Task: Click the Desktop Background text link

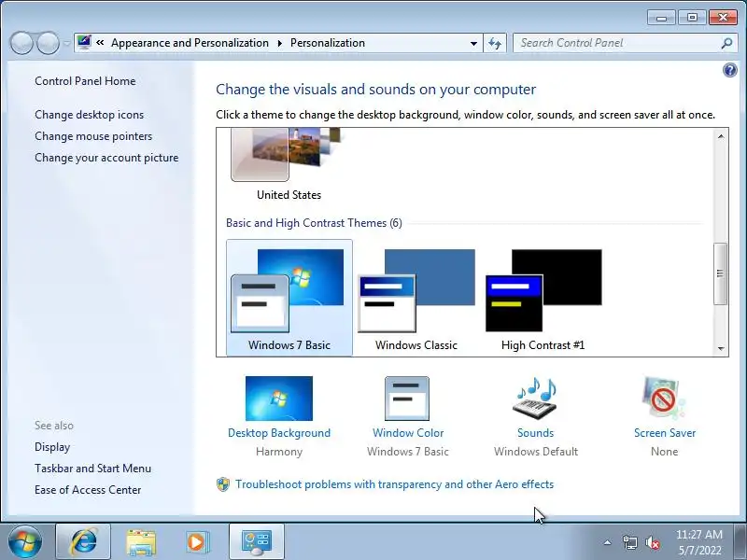Action: pyautogui.click(x=279, y=433)
